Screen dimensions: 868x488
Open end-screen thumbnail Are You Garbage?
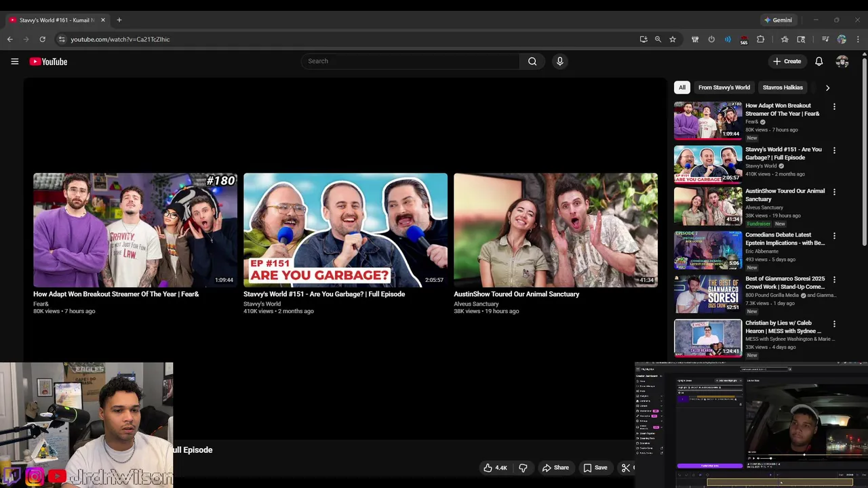point(345,230)
